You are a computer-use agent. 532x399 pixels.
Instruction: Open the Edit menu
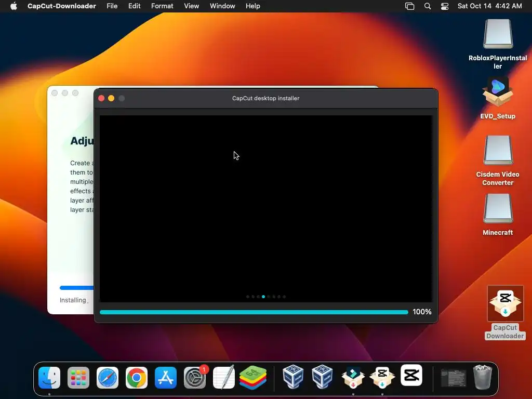(x=135, y=6)
